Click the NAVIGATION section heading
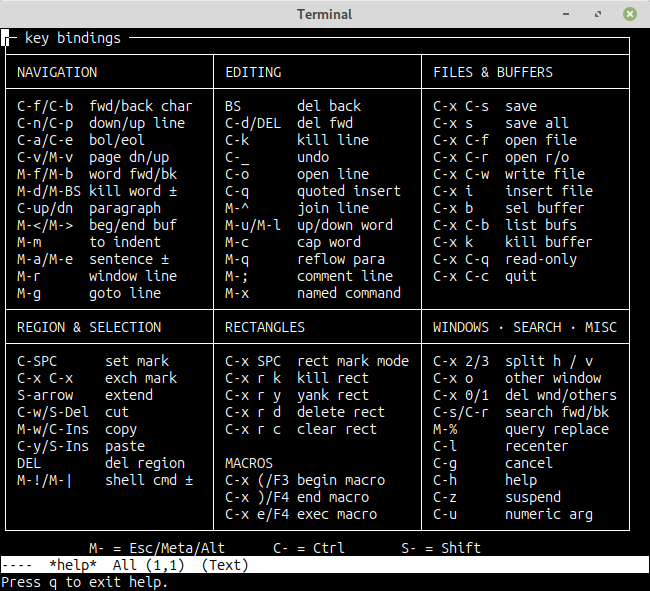 [57, 72]
